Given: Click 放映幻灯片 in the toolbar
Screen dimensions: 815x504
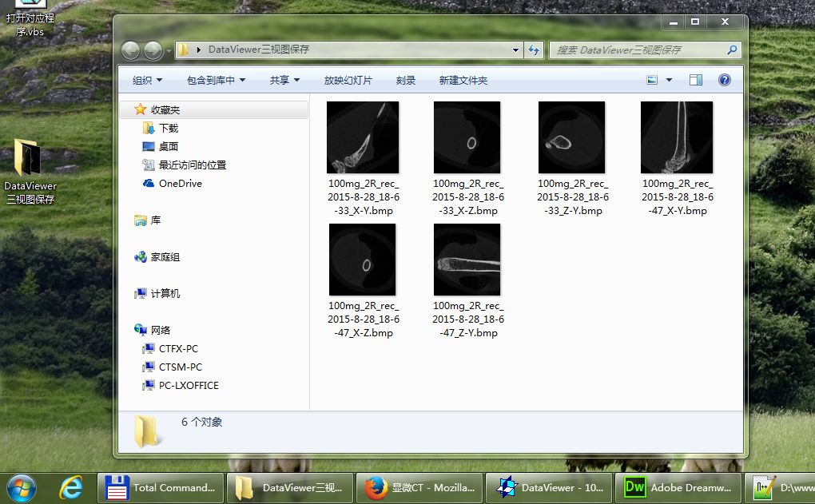Looking at the screenshot, I should (348, 80).
